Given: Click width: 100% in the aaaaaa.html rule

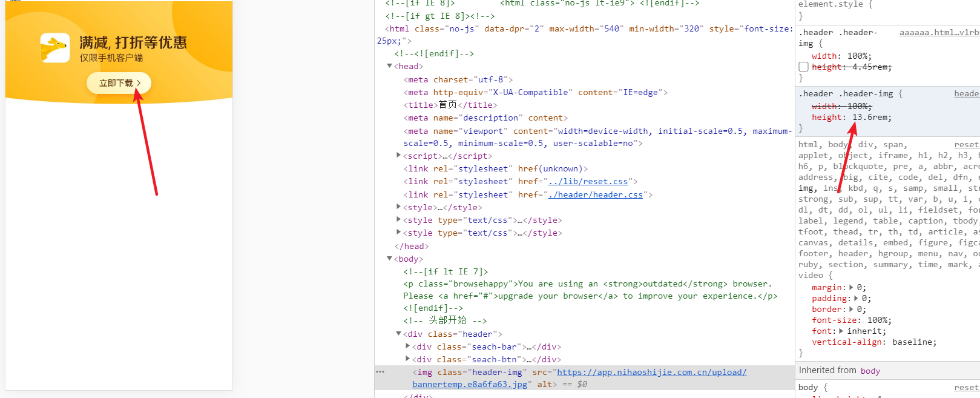Looking at the screenshot, I should coord(841,56).
